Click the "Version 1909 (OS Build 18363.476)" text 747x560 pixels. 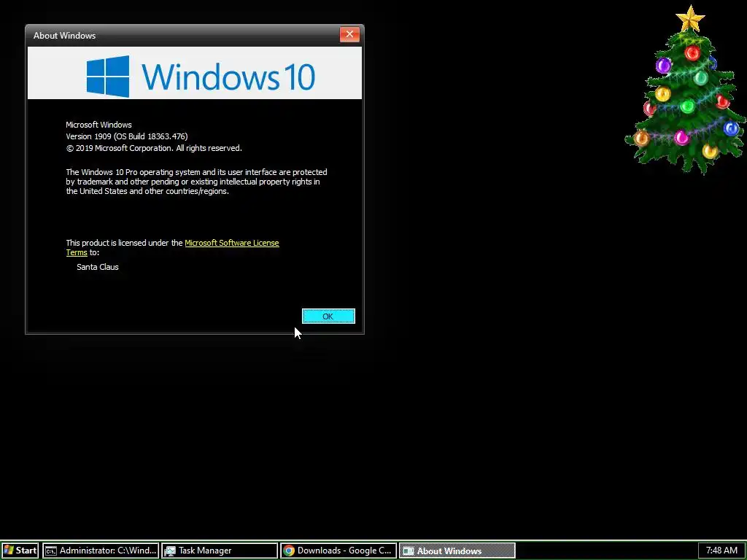click(127, 136)
